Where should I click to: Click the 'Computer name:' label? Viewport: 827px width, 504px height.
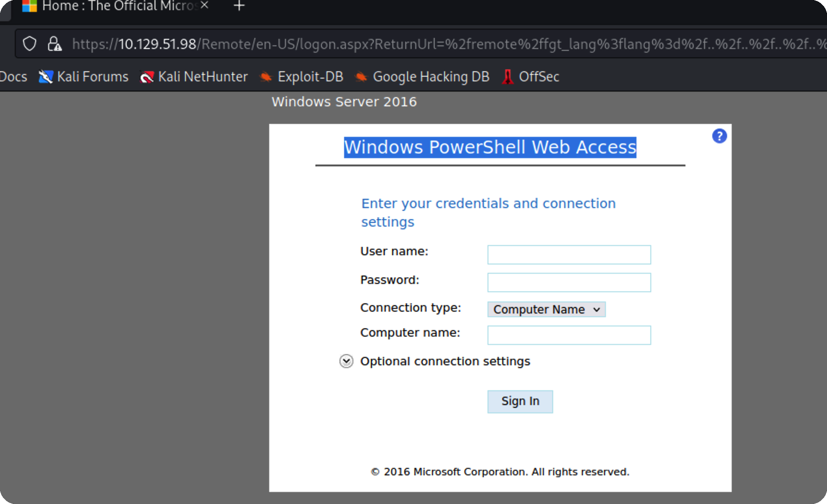click(x=410, y=332)
